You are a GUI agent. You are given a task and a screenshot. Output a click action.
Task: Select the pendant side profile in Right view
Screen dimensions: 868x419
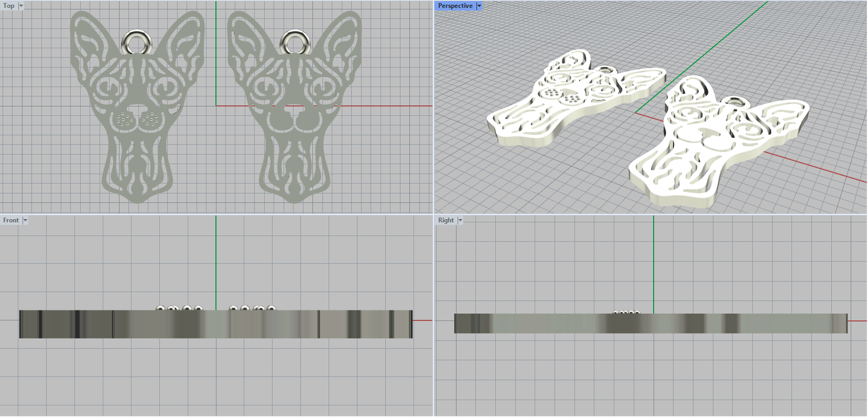(650, 323)
